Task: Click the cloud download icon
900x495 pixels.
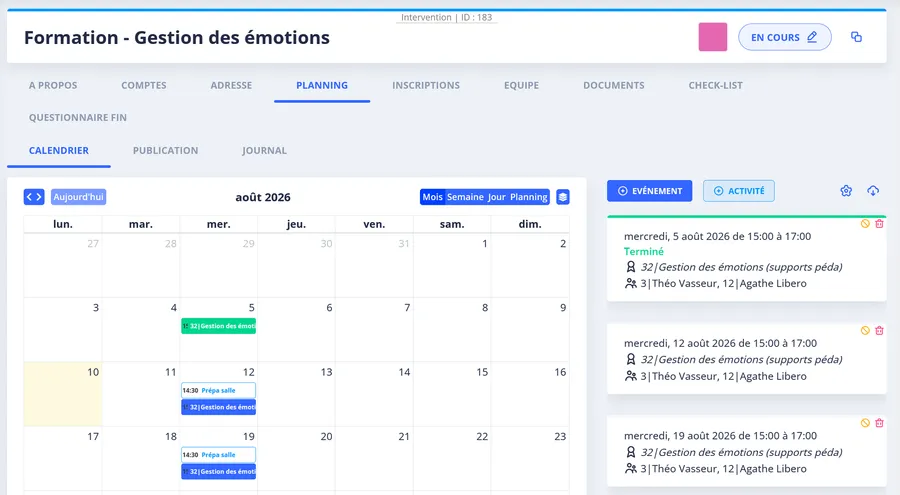Action: pos(873,191)
